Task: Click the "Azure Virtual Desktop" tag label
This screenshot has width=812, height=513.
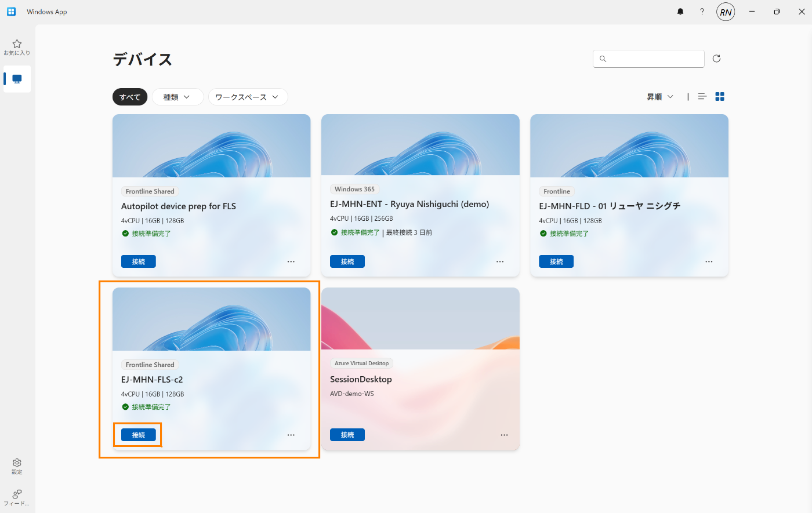Action: coord(362,363)
